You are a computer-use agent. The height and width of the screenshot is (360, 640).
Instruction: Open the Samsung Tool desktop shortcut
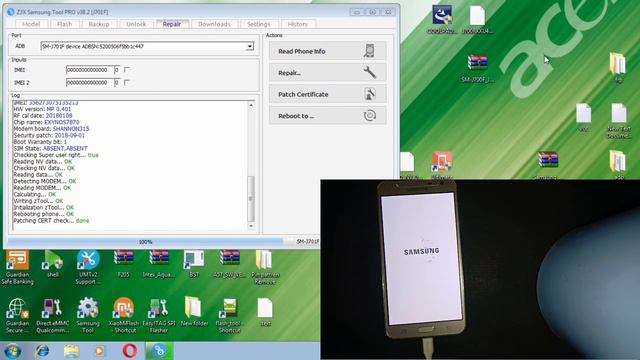[88, 316]
